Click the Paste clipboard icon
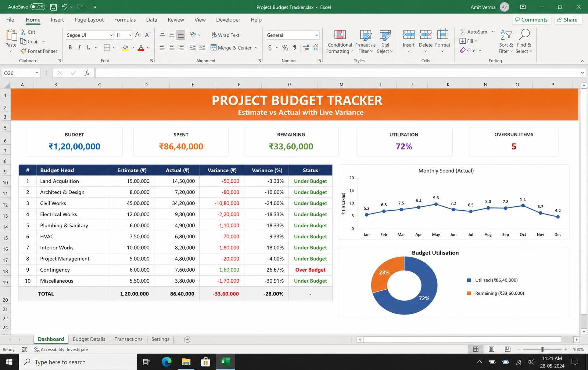The image size is (588, 370). (11, 35)
